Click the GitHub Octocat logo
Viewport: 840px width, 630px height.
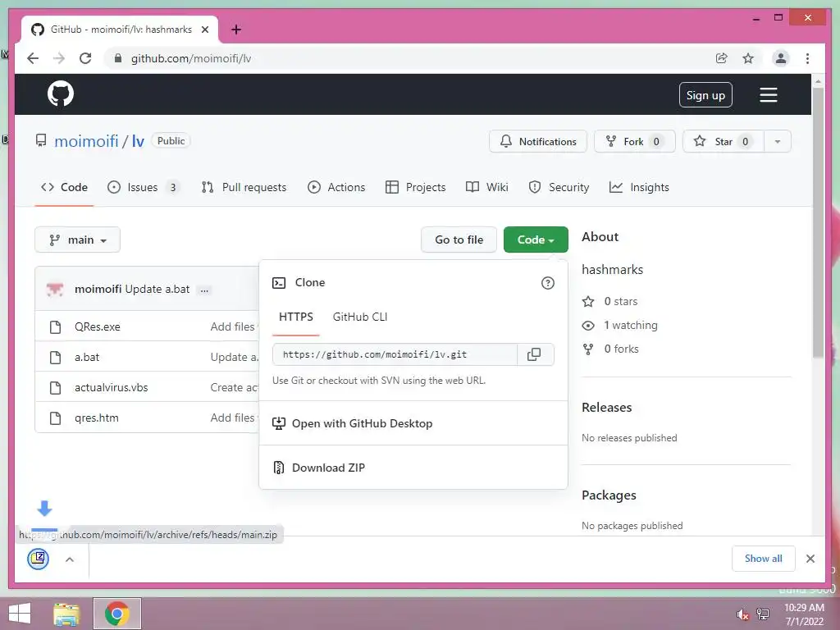(x=61, y=94)
